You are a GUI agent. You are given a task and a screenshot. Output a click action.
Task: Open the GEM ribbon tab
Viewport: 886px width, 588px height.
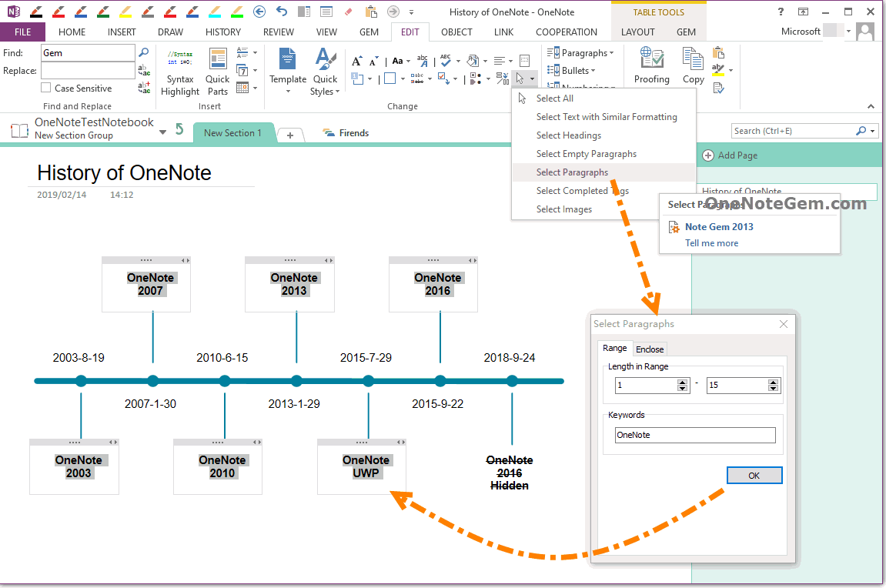click(x=369, y=32)
